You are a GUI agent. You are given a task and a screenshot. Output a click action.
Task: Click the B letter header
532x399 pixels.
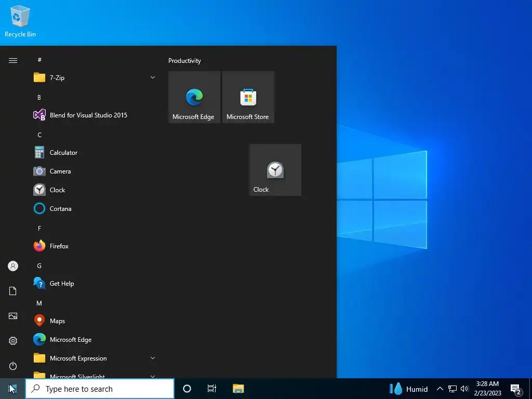pyautogui.click(x=39, y=97)
